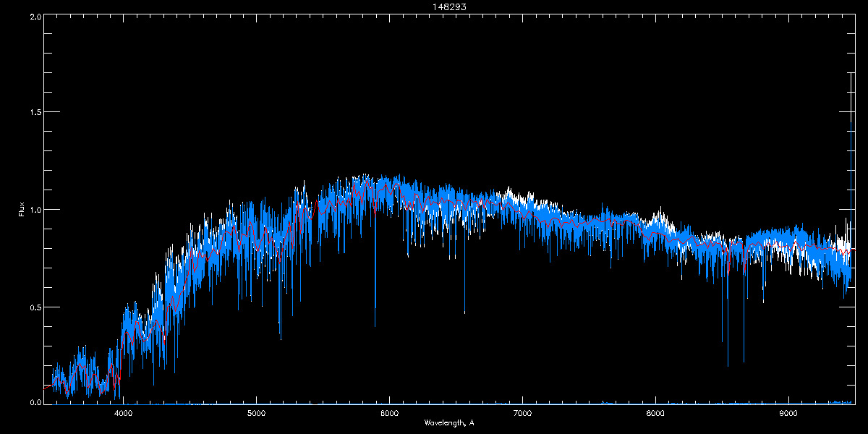Select the 4000 wavelength tick label
This screenshot has width=868, height=434.
pos(123,414)
